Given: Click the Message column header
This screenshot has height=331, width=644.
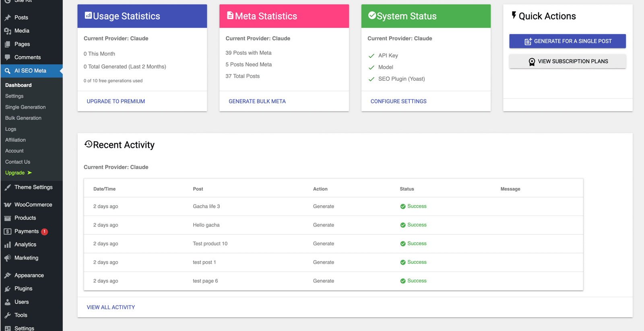Looking at the screenshot, I should [x=510, y=189].
